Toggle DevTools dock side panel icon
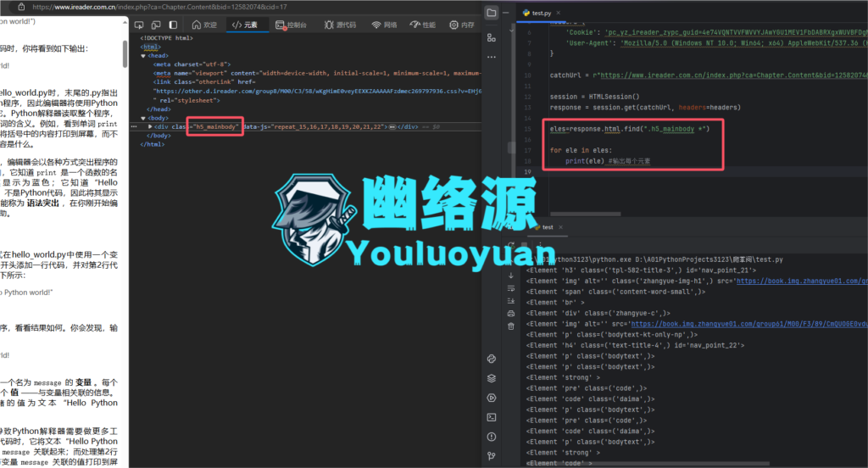Viewport: 868px width, 468px height. (173, 25)
